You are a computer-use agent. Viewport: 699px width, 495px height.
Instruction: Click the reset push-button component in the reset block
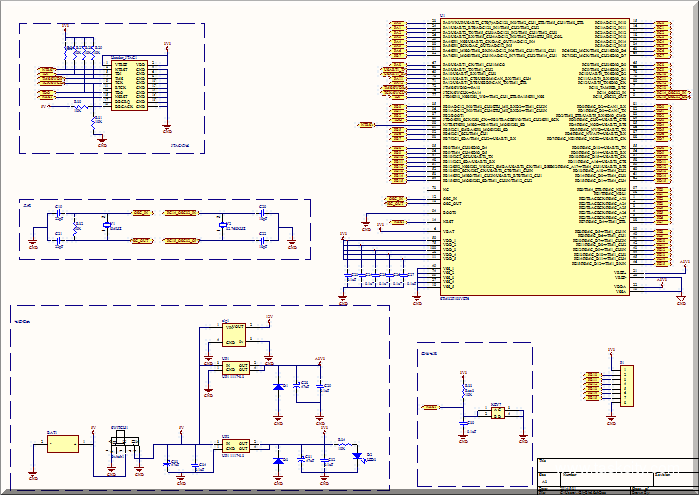(x=497, y=412)
